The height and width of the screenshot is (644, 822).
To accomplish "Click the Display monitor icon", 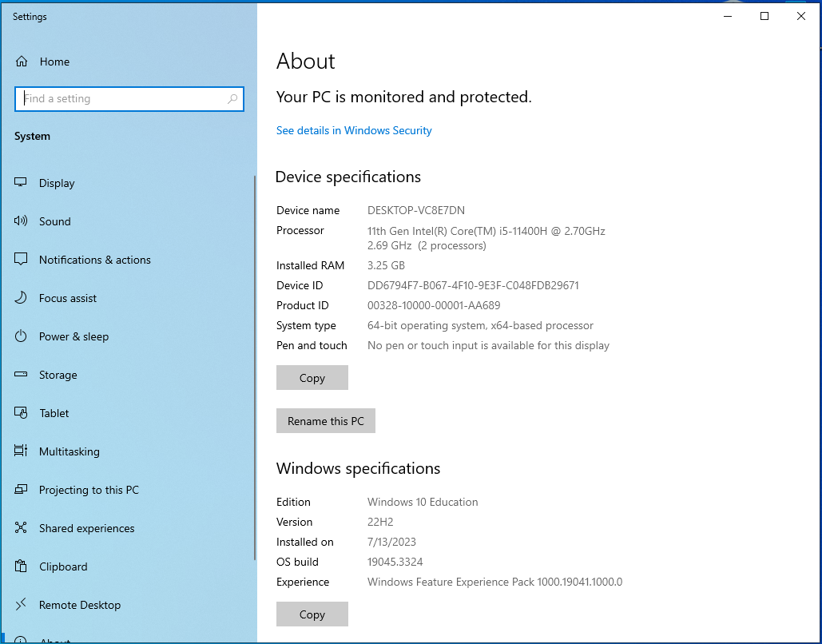I will tap(22, 183).
